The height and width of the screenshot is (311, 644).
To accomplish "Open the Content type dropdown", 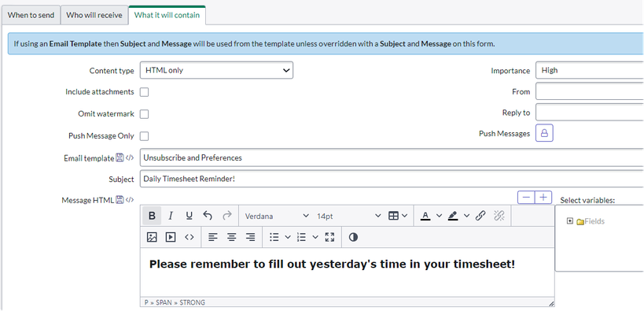I will (216, 70).
